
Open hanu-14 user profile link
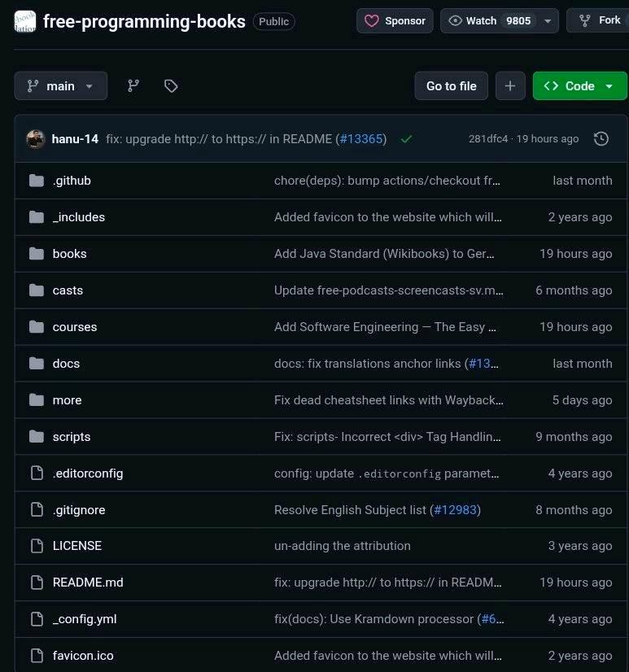[75, 139]
